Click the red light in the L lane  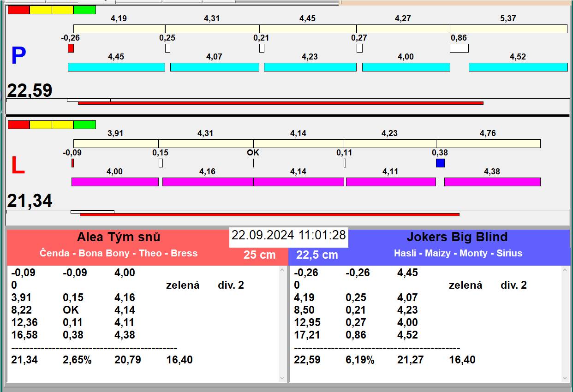(18, 125)
